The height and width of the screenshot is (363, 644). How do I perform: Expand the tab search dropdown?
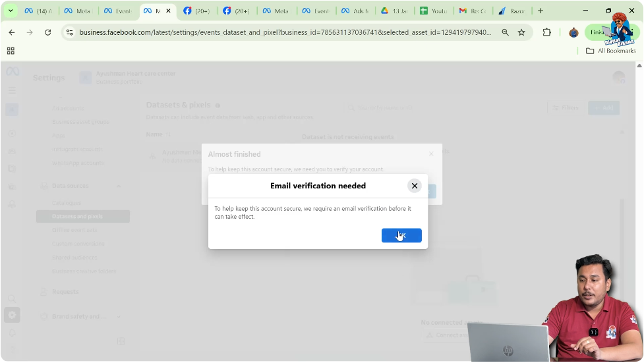pyautogui.click(x=11, y=11)
